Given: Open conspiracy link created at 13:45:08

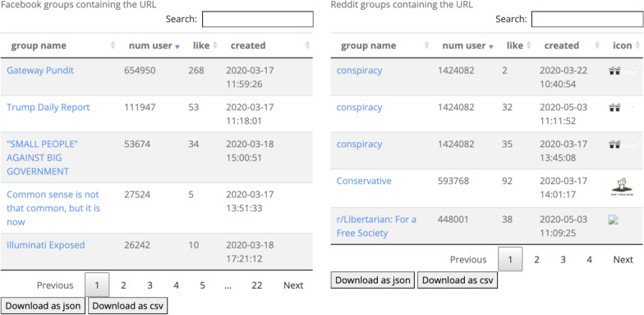Looking at the screenshot, I should click(360, 145).
